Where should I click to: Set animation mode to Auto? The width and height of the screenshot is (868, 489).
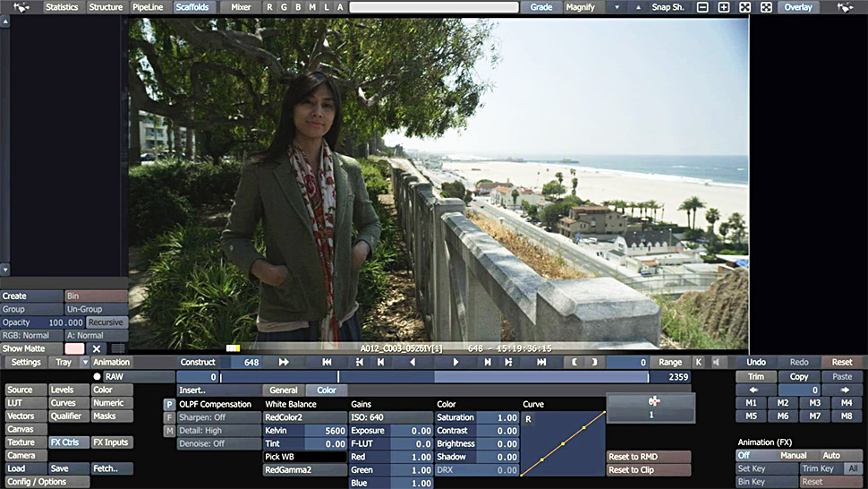pyautogui.click(x=831, y=456)
